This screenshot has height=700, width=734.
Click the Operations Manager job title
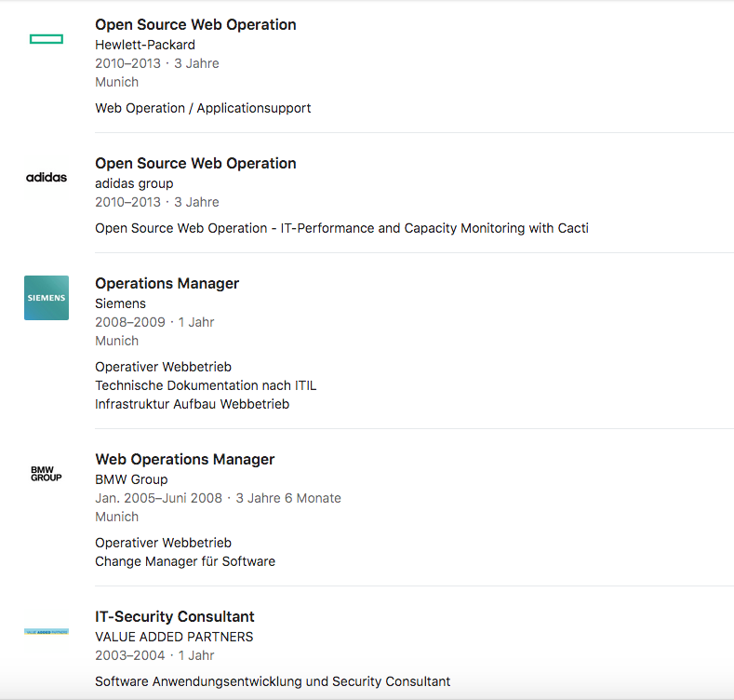[167, 284]
